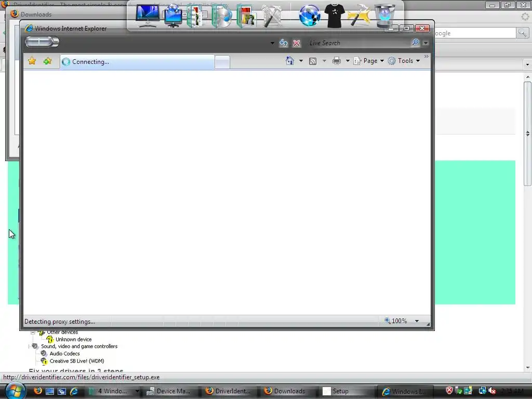Click the Internet Explorer back/forward navigation pill

click(42, 42)
